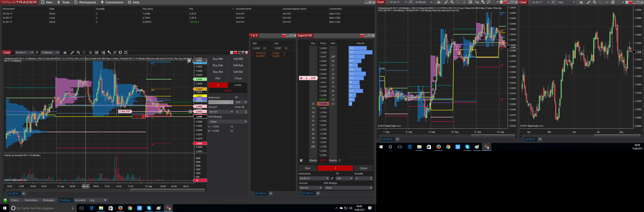Click the Sell Bid button

pos(238,72)
